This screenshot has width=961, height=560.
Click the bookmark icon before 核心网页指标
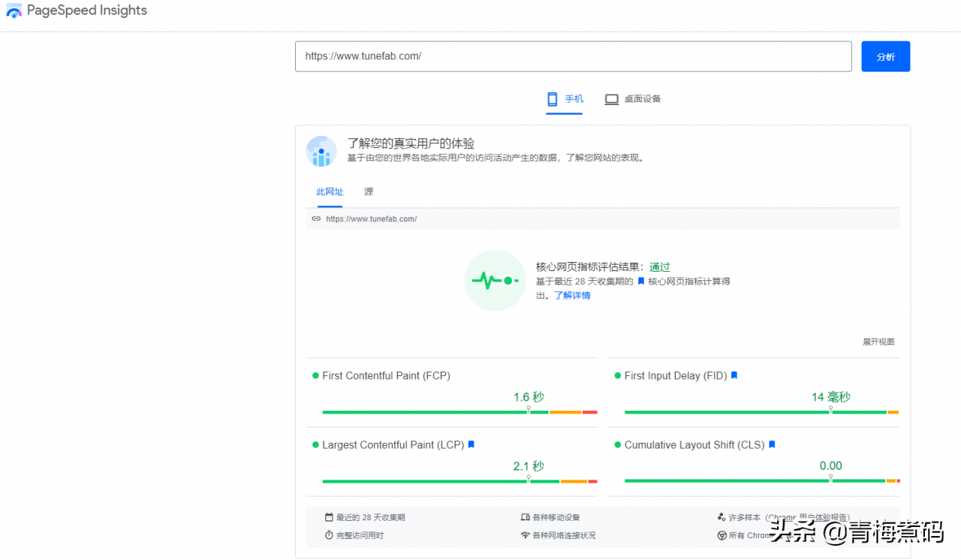641,282
